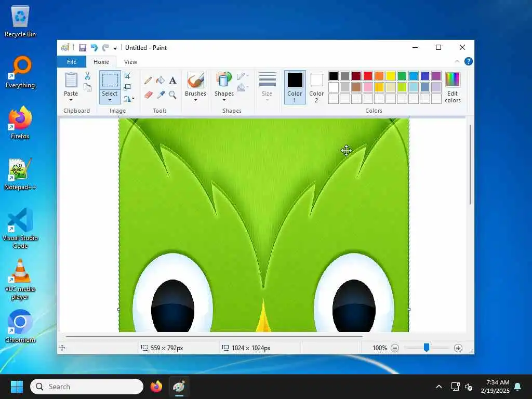Click the Redo arrow in the title bar
532x399 pixels.
(x=105, y=48)
